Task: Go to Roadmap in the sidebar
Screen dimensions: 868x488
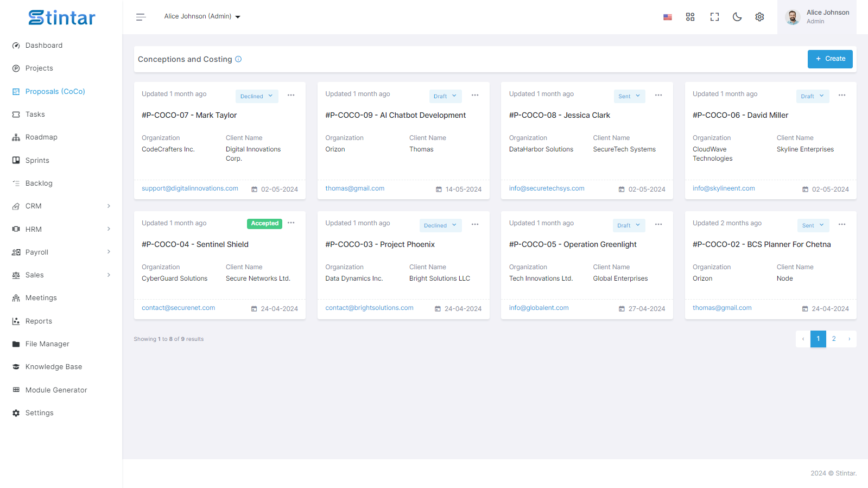Action: (41, 137)
